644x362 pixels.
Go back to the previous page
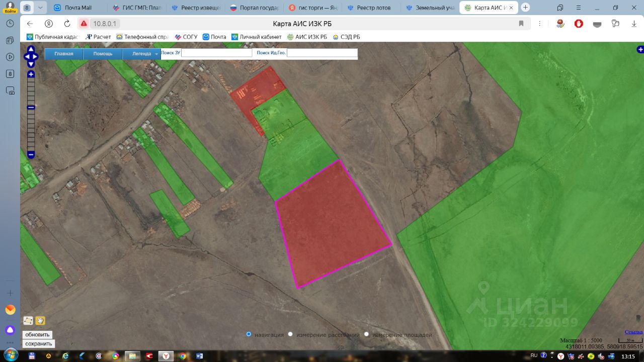[x=30, y=24]
